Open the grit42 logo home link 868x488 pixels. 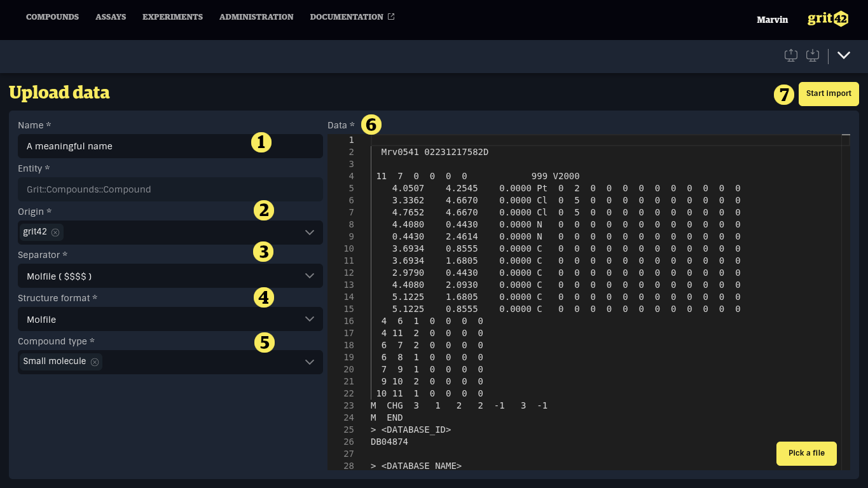(828, 18)
